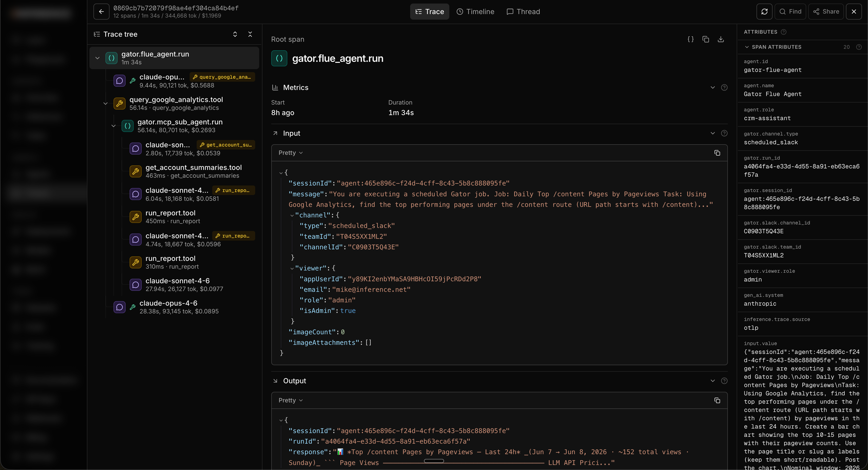Open Output Pretty format dropdown
Screen dimensions: 868x470
[290, 400]
